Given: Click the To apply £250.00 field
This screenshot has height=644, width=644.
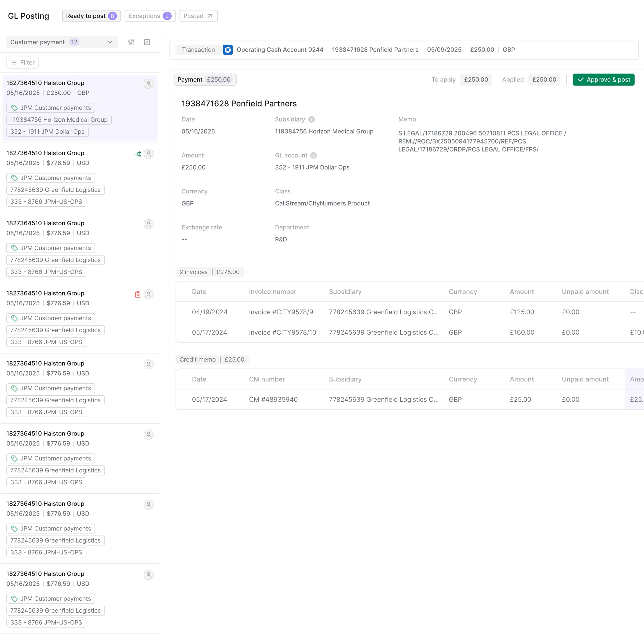Looking at the screenshot, I should [476, 80].
